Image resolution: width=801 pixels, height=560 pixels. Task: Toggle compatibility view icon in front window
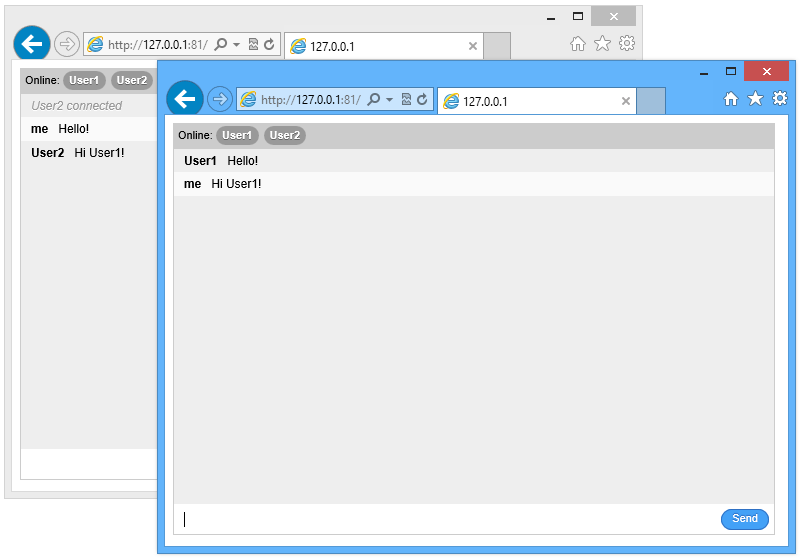[406, 99]
